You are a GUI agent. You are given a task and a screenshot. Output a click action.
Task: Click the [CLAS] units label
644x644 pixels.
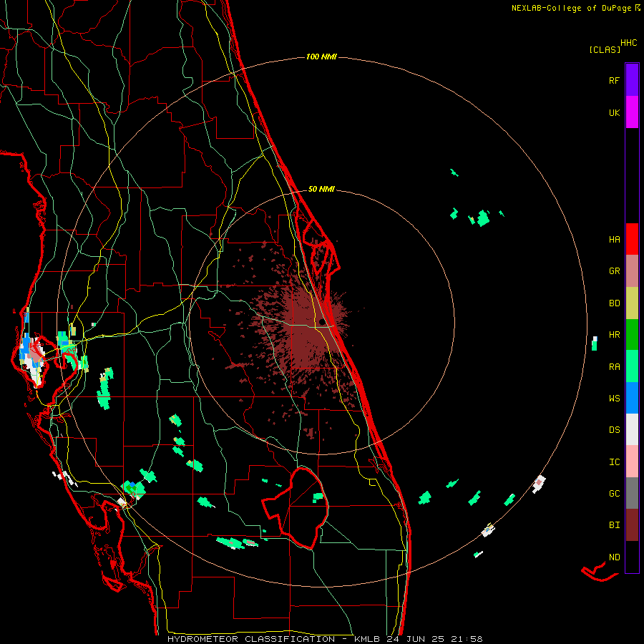click(x=605, y=50)
